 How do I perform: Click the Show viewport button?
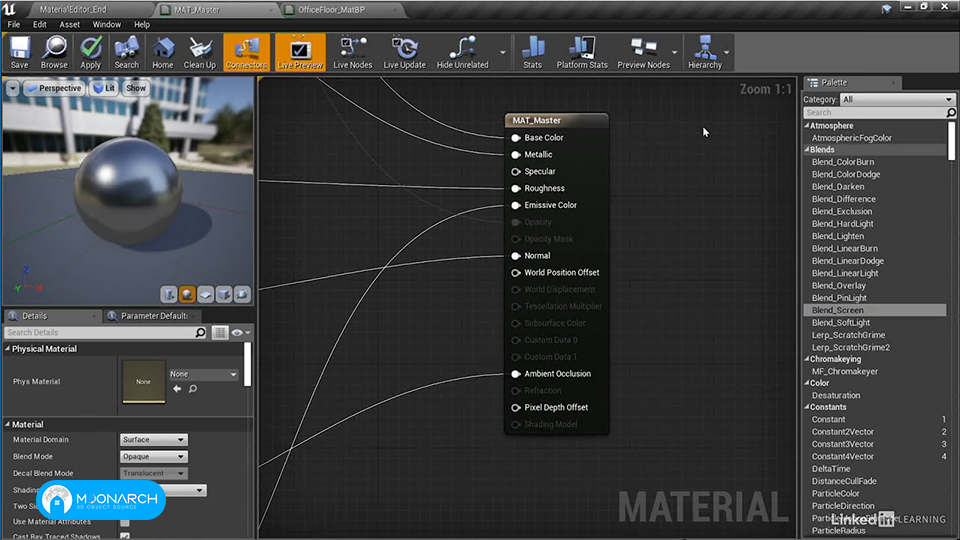point(136,88)
